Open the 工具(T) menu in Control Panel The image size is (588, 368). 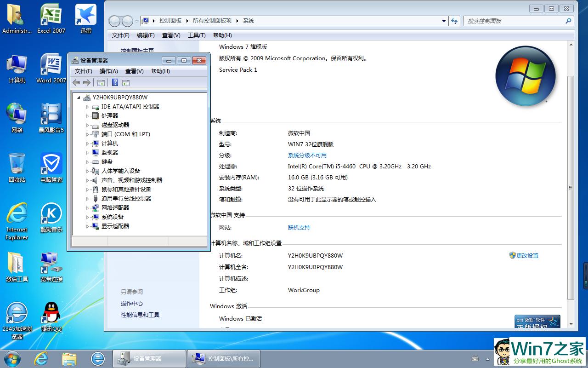pos(197,35)
